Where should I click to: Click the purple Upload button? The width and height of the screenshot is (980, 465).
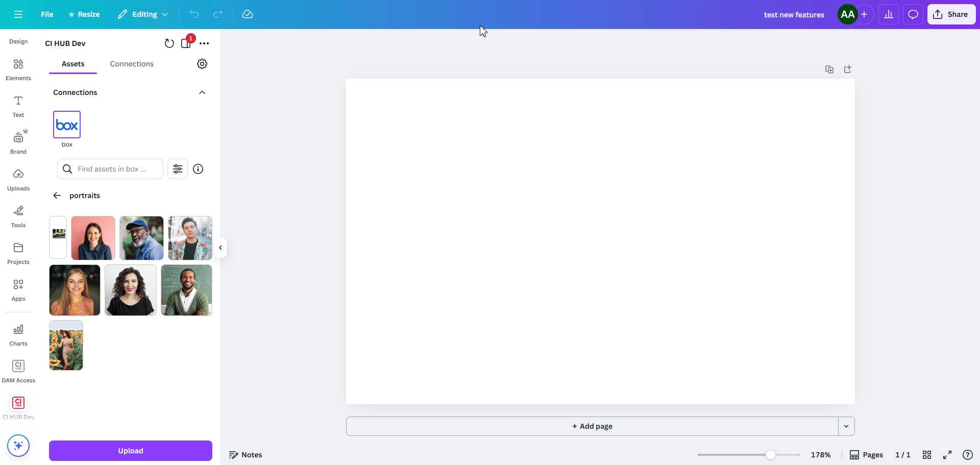(x=131, y=451)
